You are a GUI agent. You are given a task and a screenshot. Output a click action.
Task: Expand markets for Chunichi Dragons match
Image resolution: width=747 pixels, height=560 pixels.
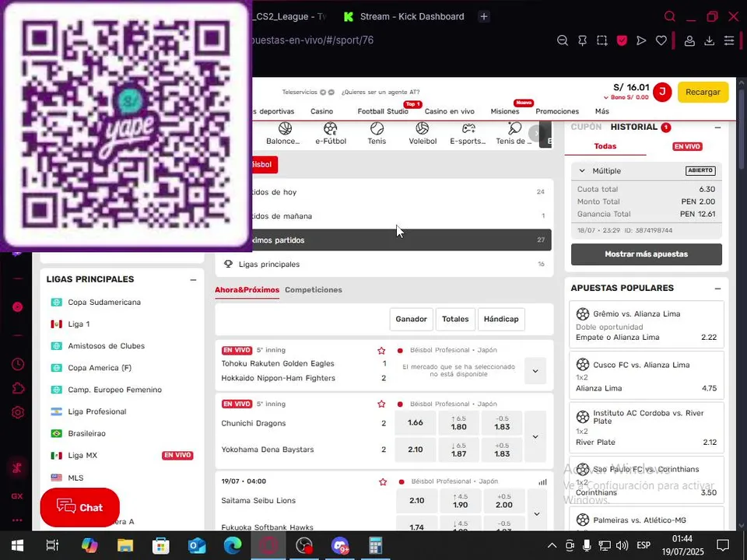click(x=535, y=436)
